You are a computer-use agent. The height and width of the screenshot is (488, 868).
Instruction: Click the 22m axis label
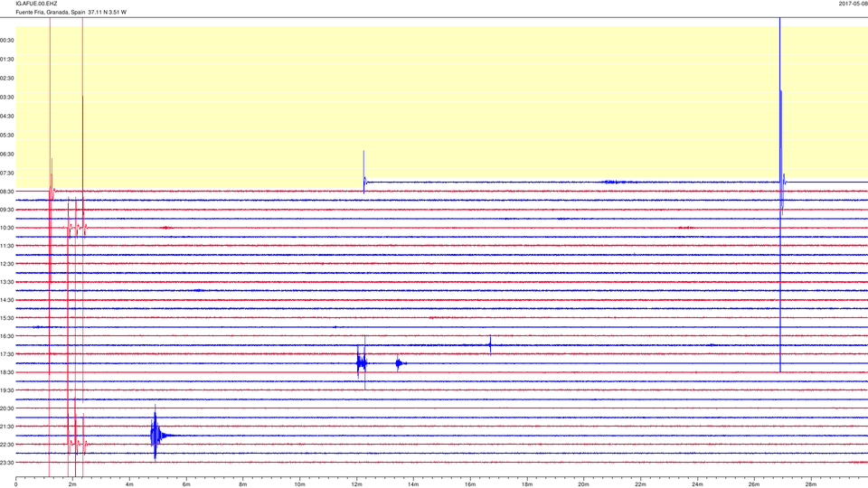click(640, 484)
